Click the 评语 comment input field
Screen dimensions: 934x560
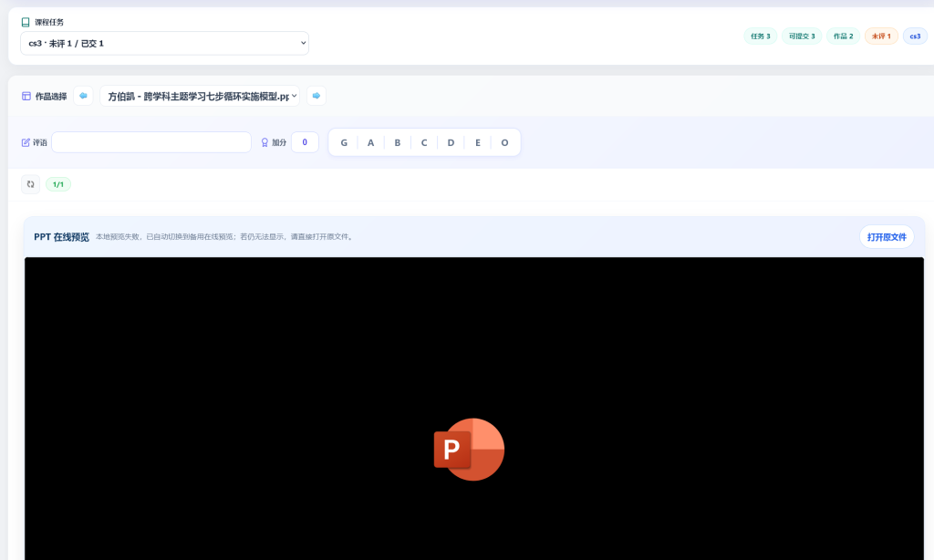[151, 142]
